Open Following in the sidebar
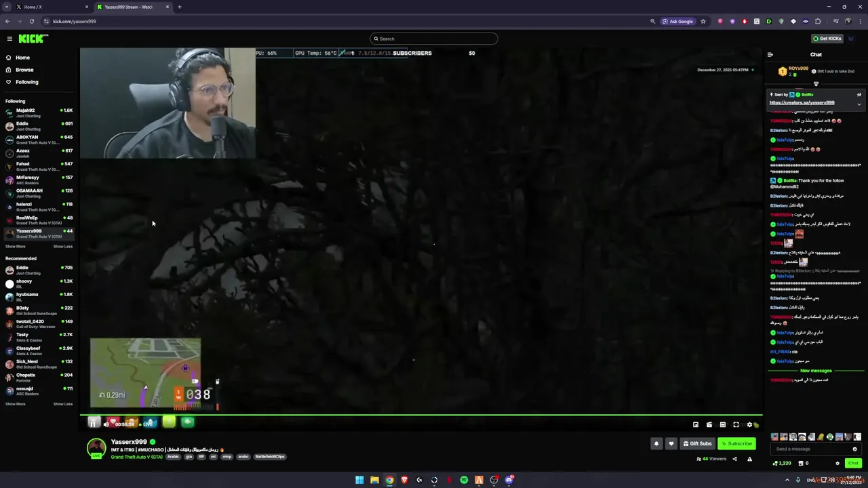 (27, 82)
